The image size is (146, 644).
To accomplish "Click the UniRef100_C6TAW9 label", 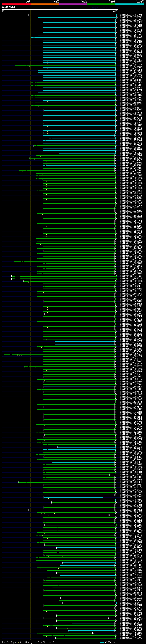I will click(131, 35).
